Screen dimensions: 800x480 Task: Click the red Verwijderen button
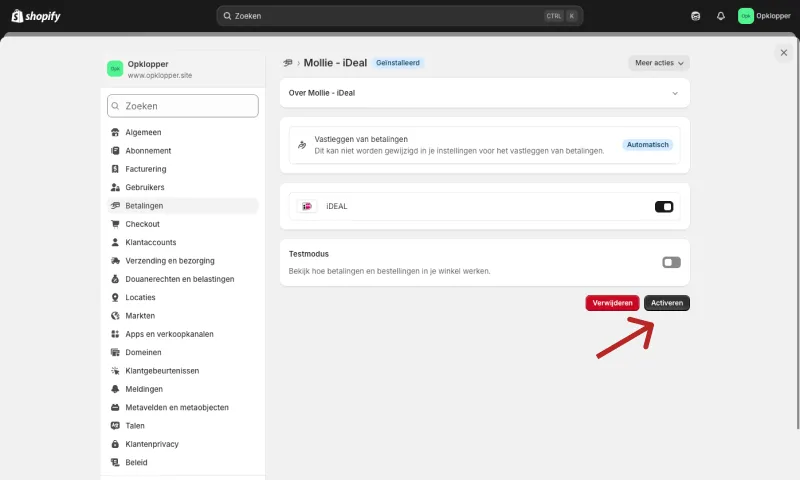[612, 303]
